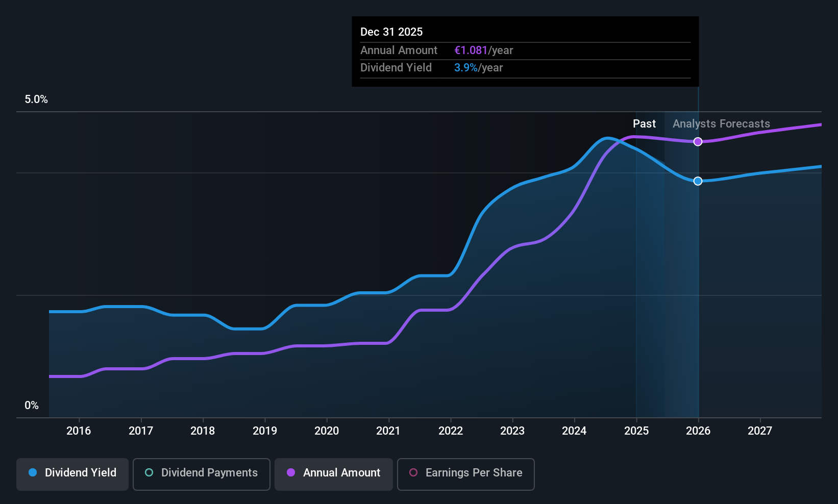Click the 2017 x-axis label
The image size is (838, 504).
point(141,431)
